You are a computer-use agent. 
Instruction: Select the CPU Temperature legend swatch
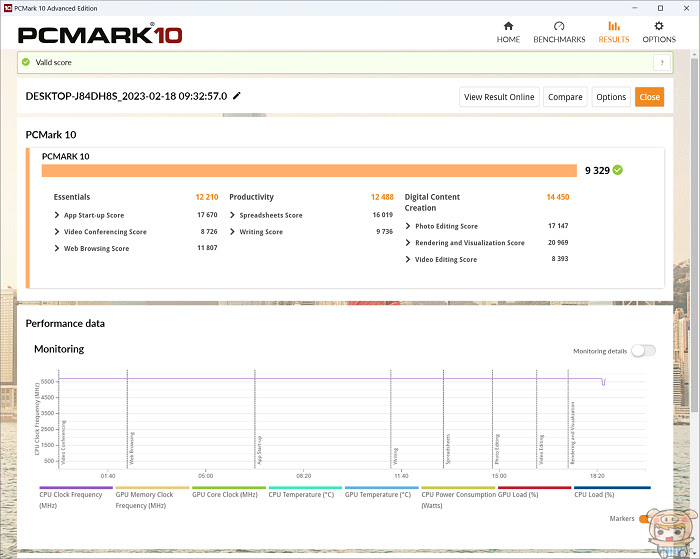coord(305,488)
